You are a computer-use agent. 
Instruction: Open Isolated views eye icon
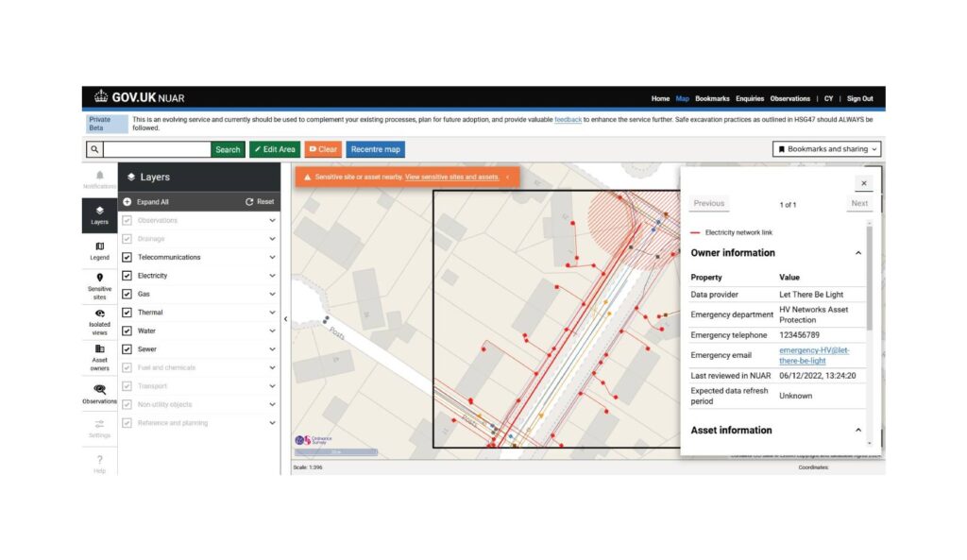click(x=99, y=314)
